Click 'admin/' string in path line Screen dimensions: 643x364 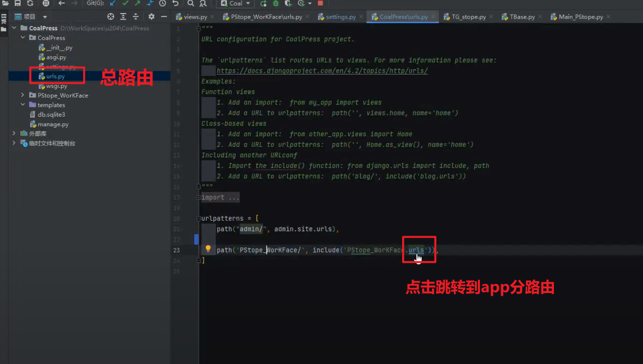[x=250, y=229]
